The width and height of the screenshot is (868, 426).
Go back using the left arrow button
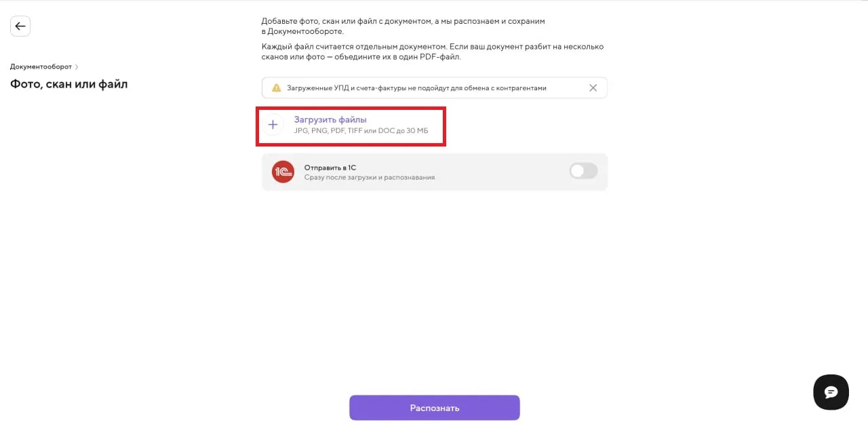[x=20, y=26]
